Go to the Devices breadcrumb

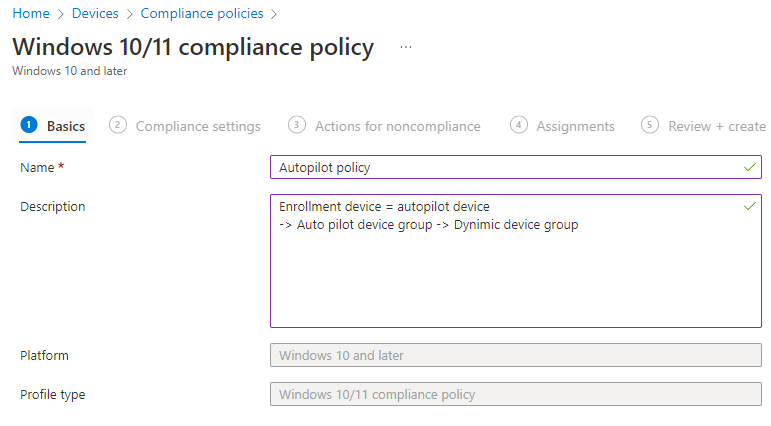pyautogui.click(x=96, y=14)
